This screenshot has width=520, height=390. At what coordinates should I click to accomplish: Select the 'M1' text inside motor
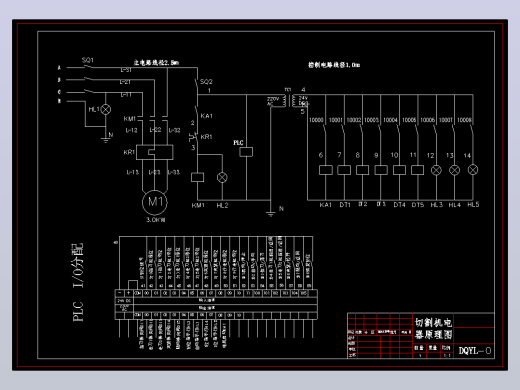[155, 201]
